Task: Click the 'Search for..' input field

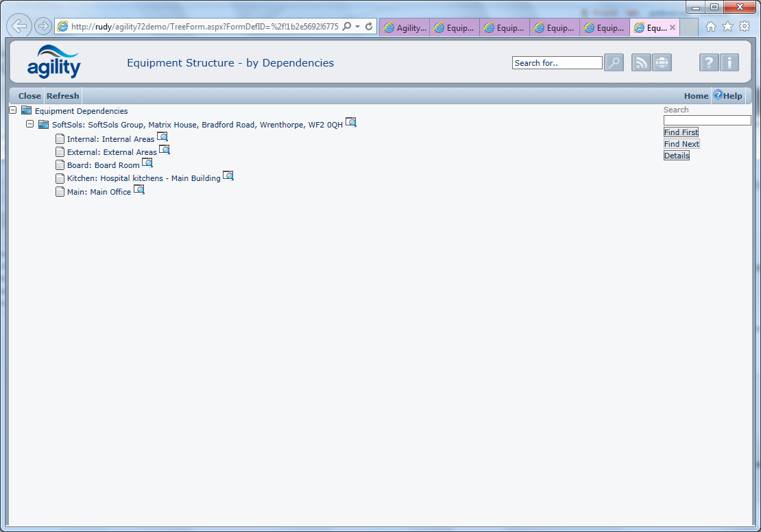Action: [557, 63]
